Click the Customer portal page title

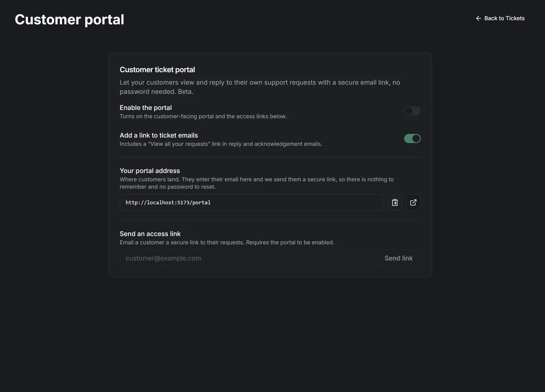coord(69,19)
